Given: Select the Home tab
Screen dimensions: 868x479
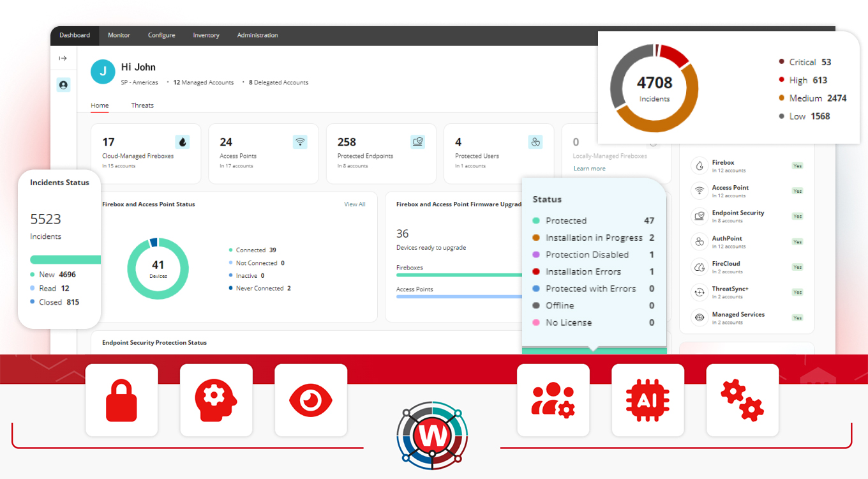Looking at the screenshot, I should tap(100, 105).
